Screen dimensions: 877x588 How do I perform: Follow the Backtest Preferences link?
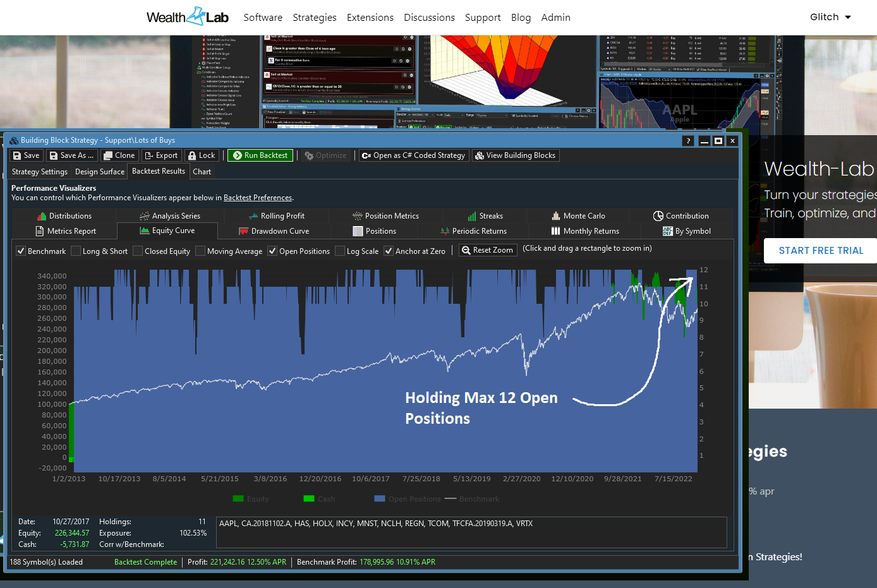tap(258, 198)
